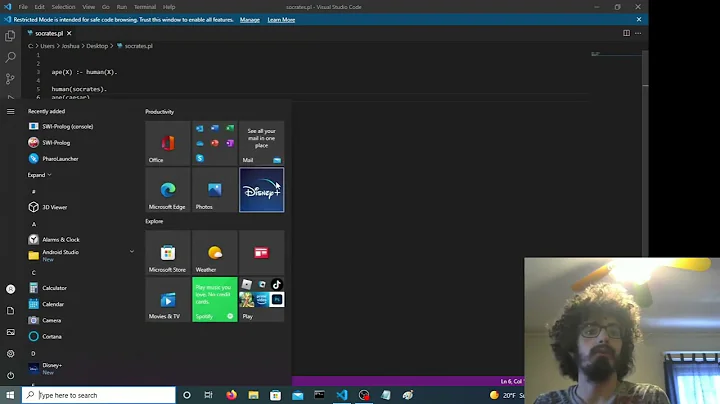Image resolution: width=720 pixels, height=404 pixels.
Task: Open the Terminal menu
Action: (145, 7)
